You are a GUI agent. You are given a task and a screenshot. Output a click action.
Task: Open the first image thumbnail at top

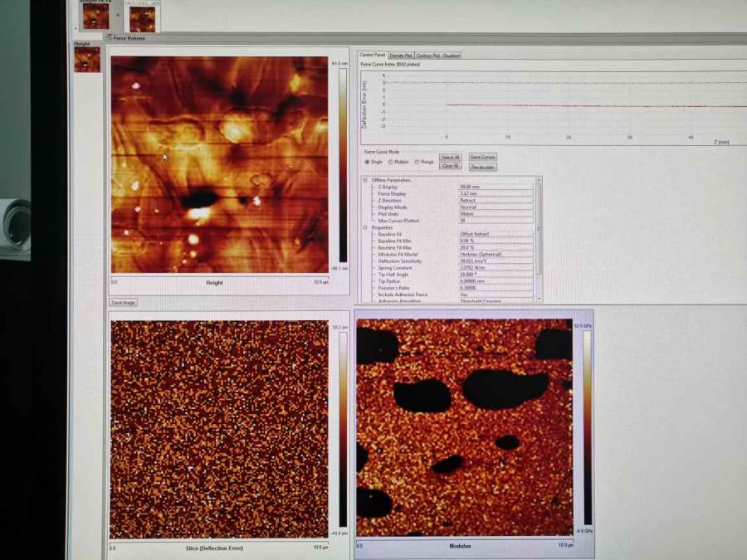95,17
